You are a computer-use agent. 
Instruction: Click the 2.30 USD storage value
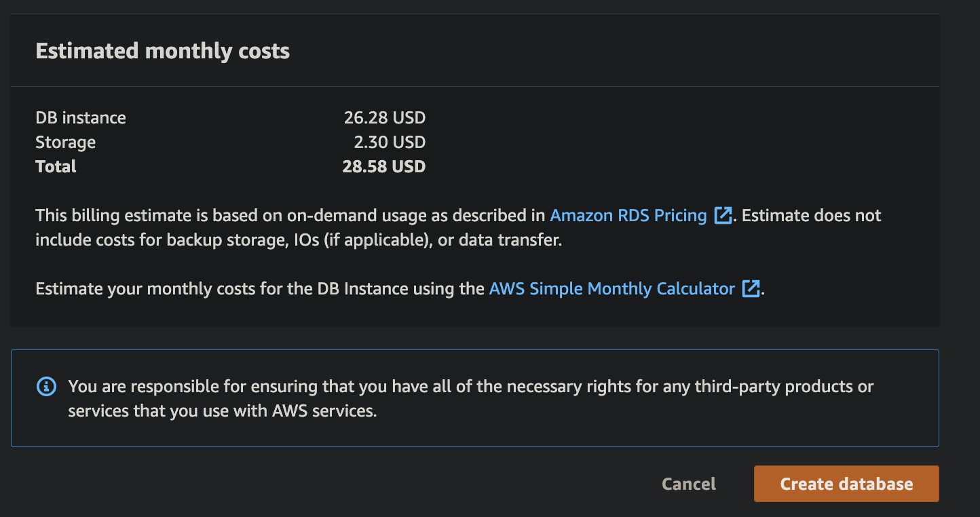tap(389, 142)
